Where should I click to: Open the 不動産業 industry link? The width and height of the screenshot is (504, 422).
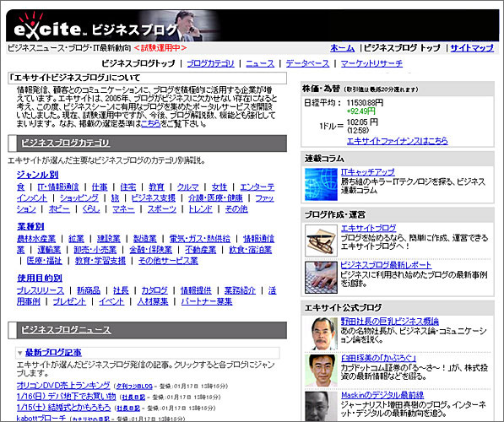click(201, 250)
